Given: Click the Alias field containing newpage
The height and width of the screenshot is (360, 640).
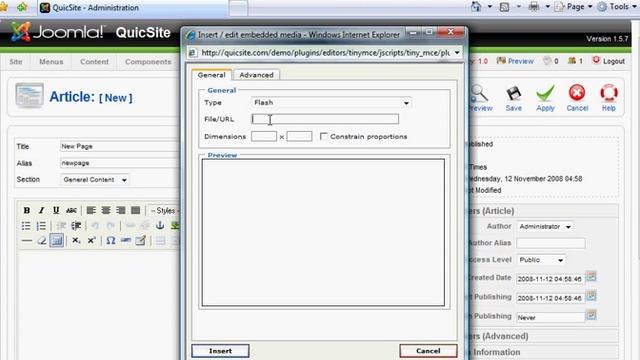Looking at the screenshot, I should tap(120, 163).
